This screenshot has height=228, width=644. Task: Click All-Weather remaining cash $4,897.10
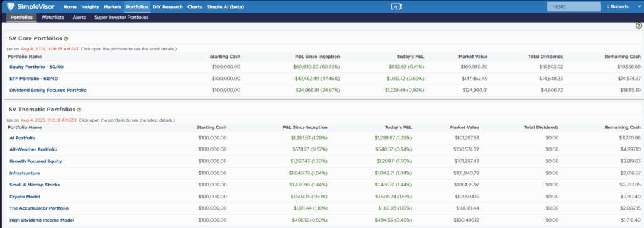pos(630,149)
